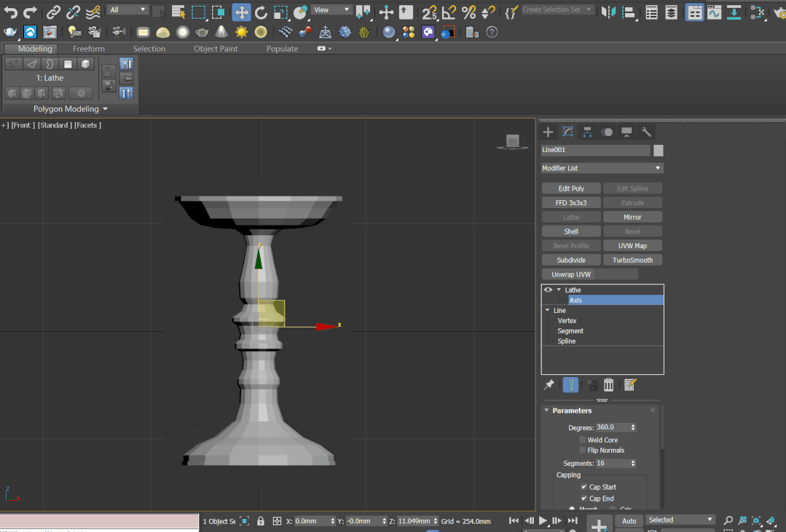
Task: Click the Shell modifier button
Action: click(571, 231)
